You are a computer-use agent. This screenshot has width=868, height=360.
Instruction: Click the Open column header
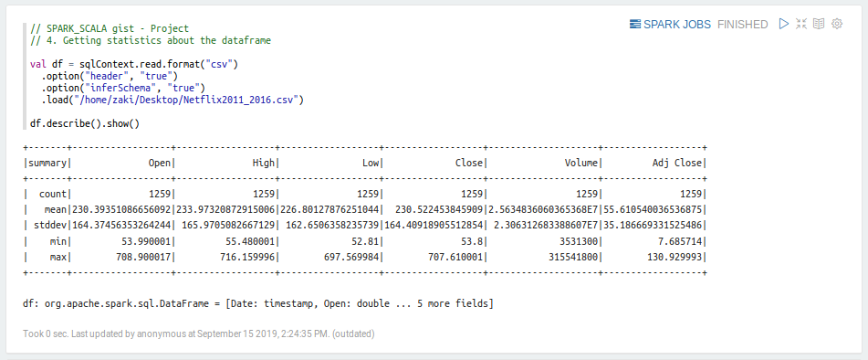(x=160, y=163)
